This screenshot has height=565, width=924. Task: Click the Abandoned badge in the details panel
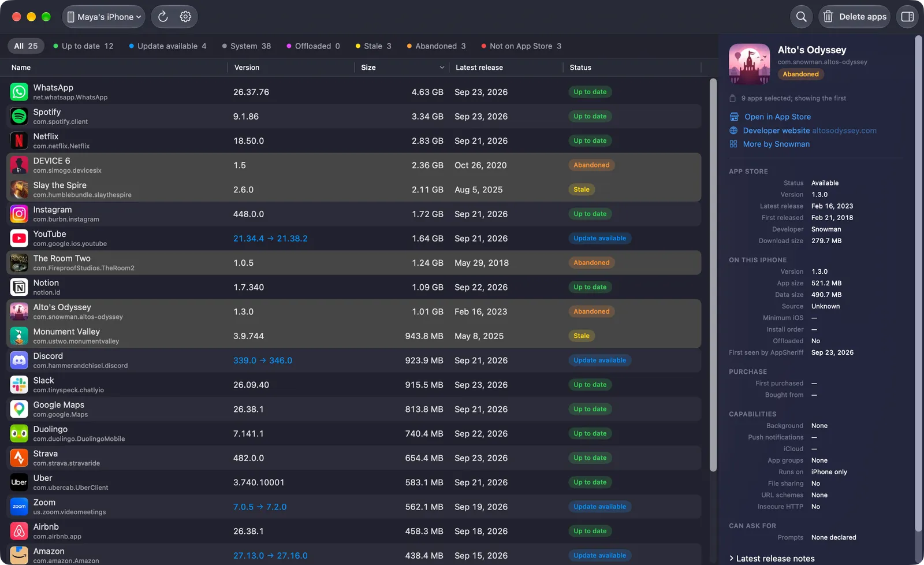point(800,74)
